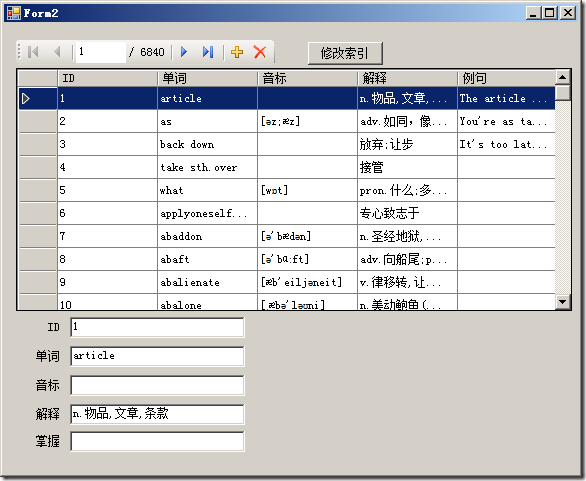Click definition cell '专心致志于'
The width and height of the screenshot is (586, 481).
[x=407, y=213]
